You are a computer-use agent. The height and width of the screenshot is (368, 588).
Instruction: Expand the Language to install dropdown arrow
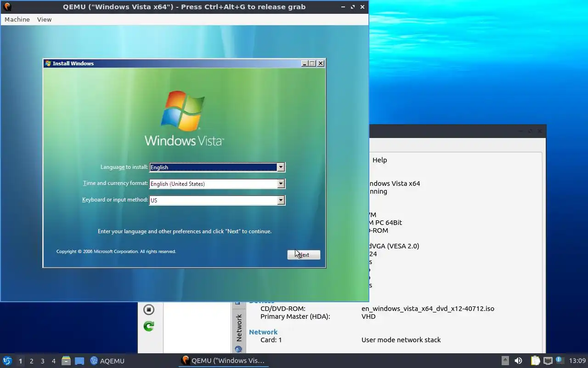(x=281, y=167)
